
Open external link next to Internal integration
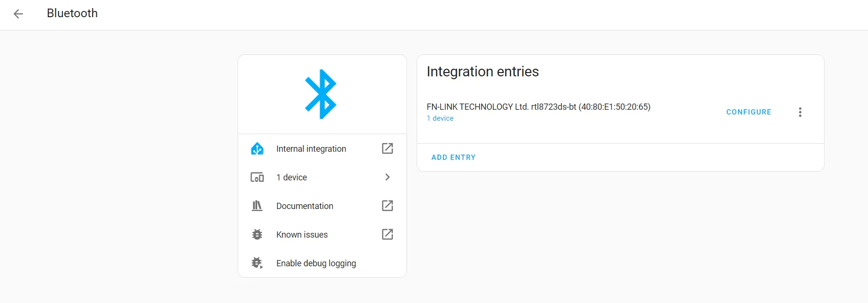pyautogui.click(x=387, y=148)
